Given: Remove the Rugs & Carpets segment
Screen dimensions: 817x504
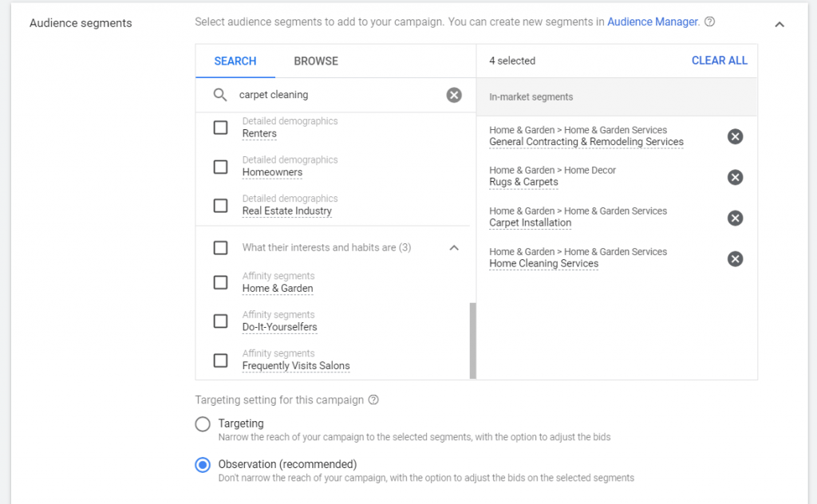Looking at the screenshot, I should point(735,177).
